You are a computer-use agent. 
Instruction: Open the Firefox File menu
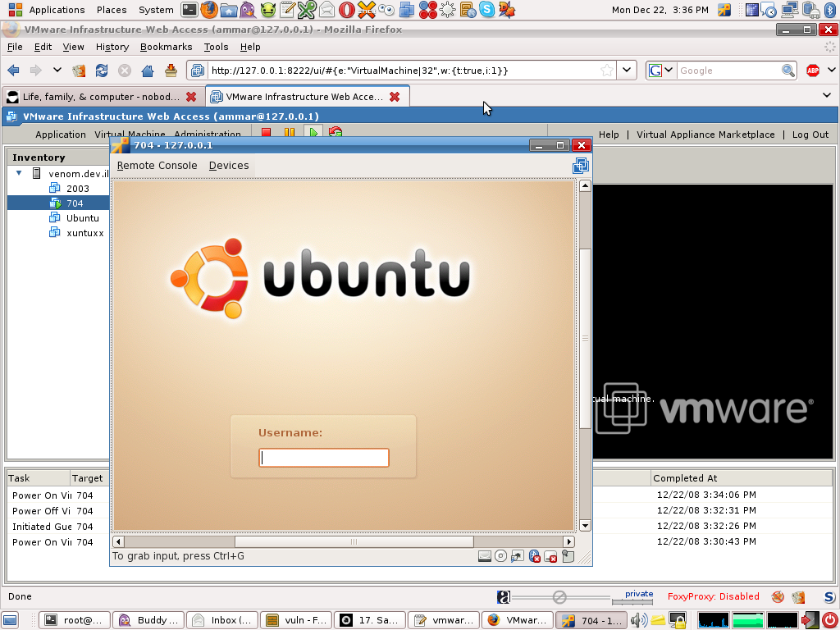pyautogui.click(x=15, y=47)
